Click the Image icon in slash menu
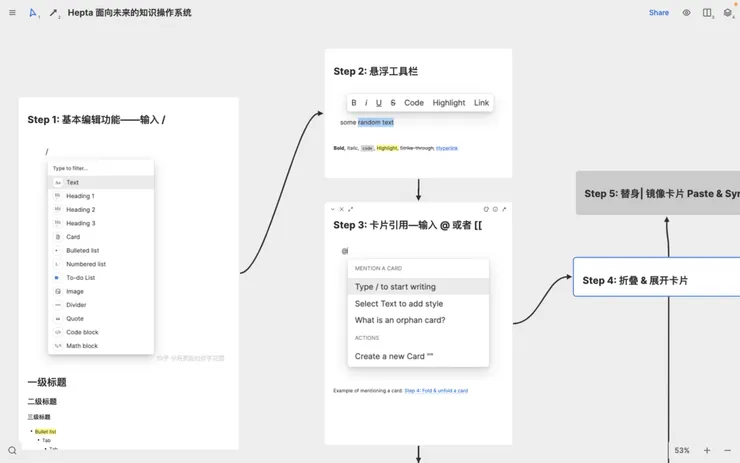Screen dimensions: 740x463 [x=58, y=291]
